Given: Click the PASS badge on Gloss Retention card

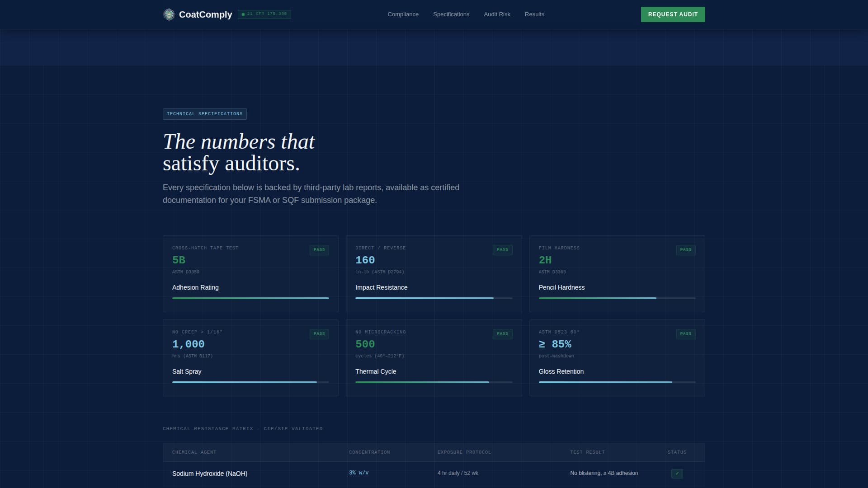Looking at the screenshot, I should pyautogui.click(x=686, y=333).
